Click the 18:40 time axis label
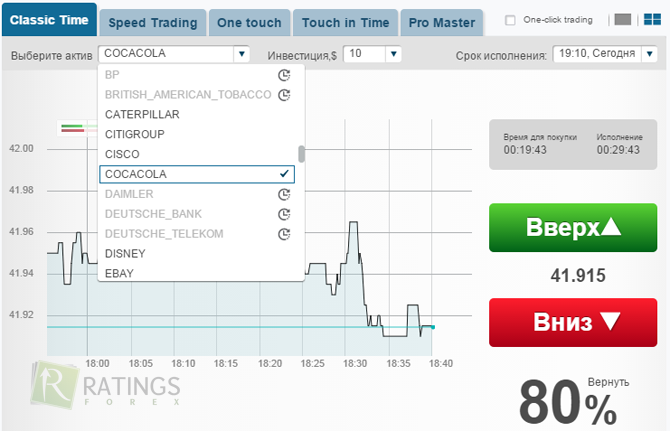 [441, 364]
